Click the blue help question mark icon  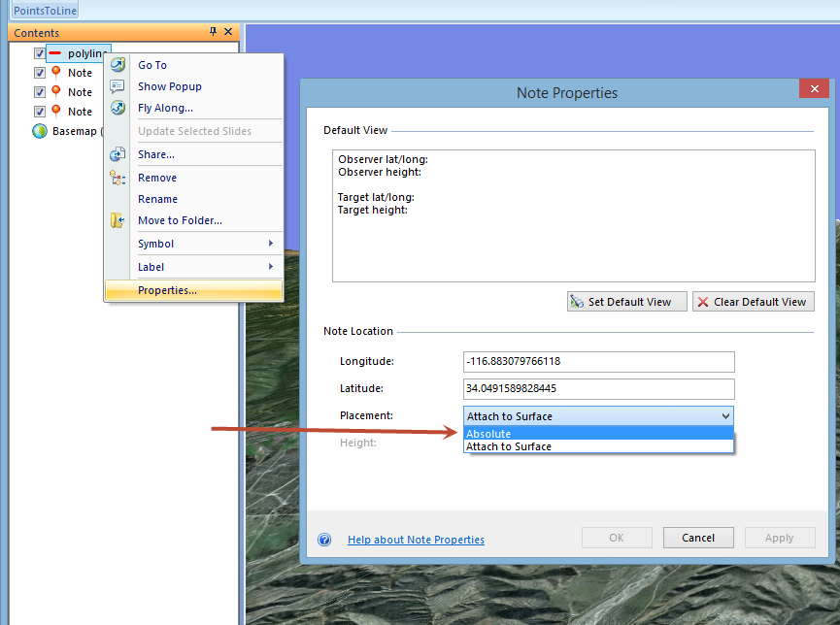click(x=324, y=540)
